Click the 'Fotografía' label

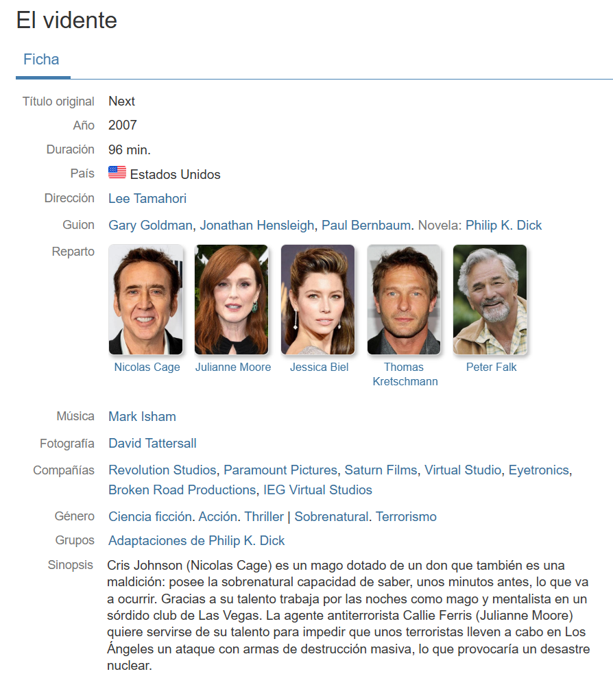point(67,444)
